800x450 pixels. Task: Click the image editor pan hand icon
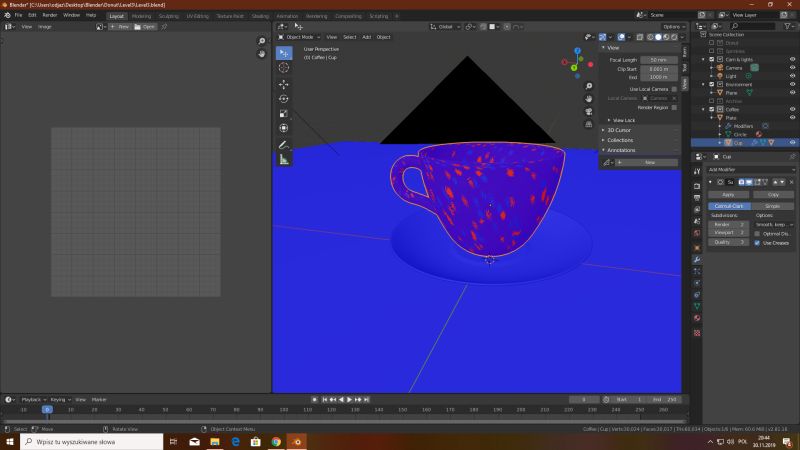262,54
